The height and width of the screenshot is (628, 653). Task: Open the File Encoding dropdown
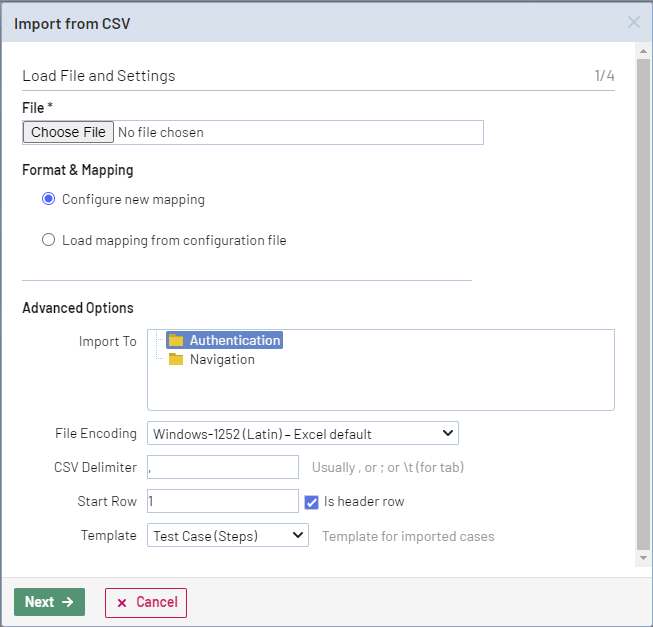click(x=302, y=434)
